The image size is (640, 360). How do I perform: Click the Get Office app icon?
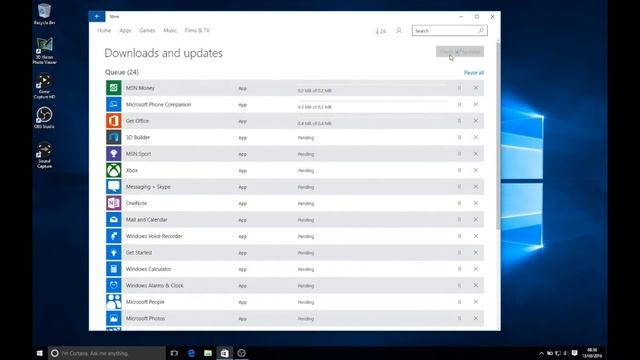click(x=113, y=121)
